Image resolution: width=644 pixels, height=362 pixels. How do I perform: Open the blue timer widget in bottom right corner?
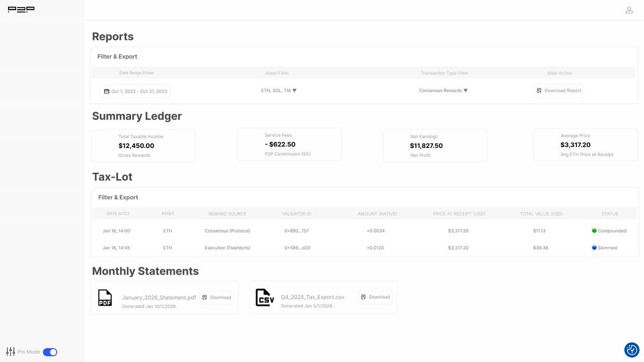[631, 350]
